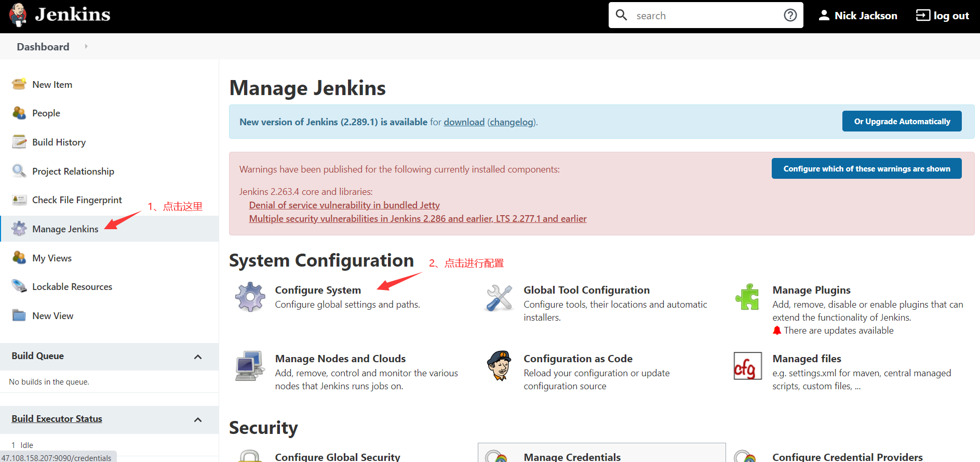Click Or Upgrade Automatically button

(x=902, y=121)
